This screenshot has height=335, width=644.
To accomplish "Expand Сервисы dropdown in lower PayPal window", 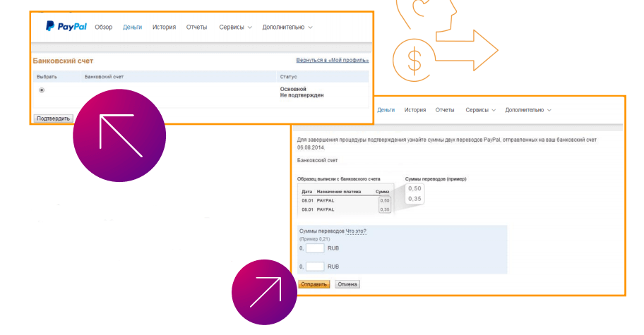I will click(x=481, y=110).
